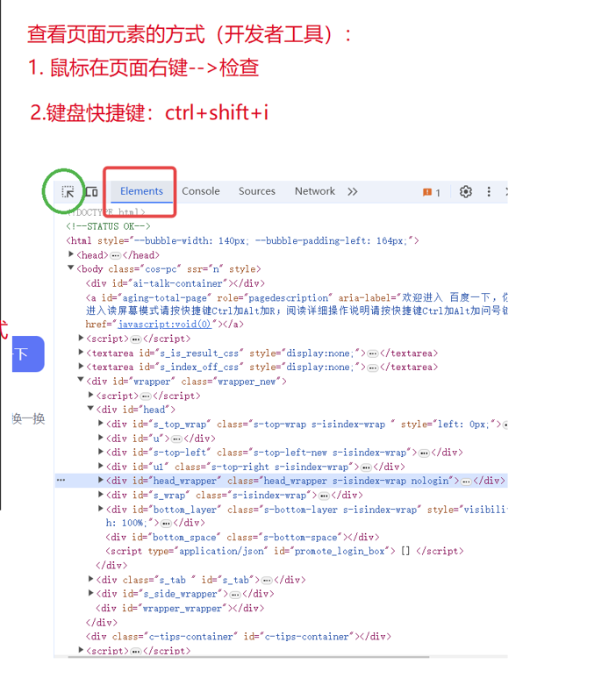616x678 pixels.
Task: Toggle the device toolbar icon
Action: tap(91, 191)
